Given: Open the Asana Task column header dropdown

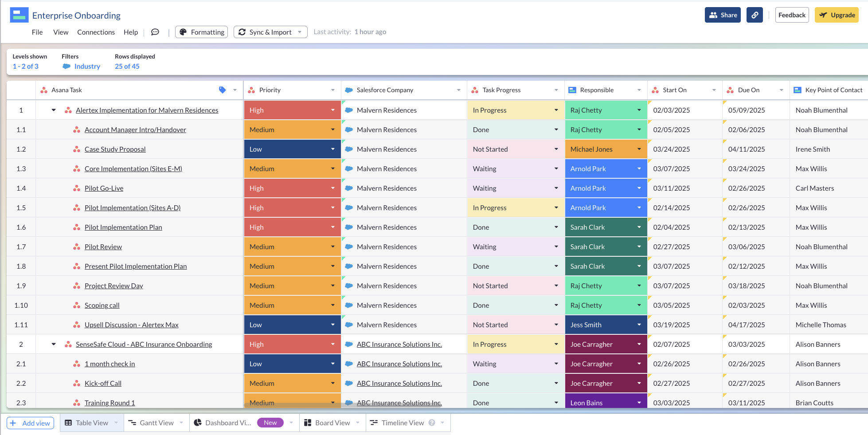Looking at the screenshot, I should tap(235, 90).
